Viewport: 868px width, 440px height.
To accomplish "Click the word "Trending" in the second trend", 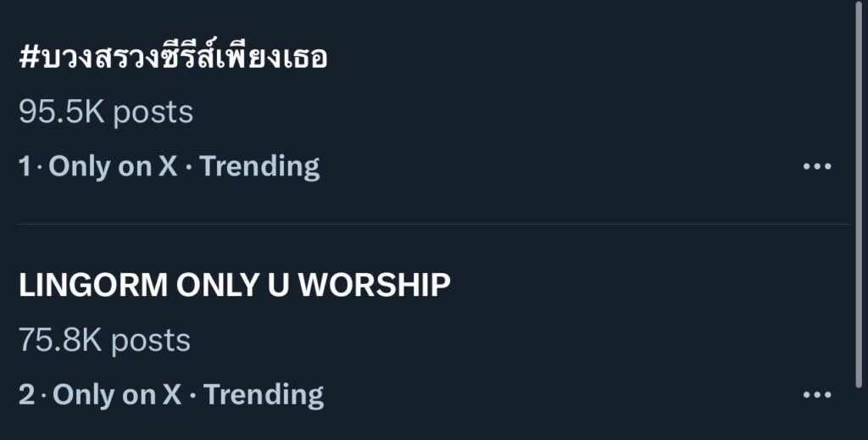I will [264, 395].
